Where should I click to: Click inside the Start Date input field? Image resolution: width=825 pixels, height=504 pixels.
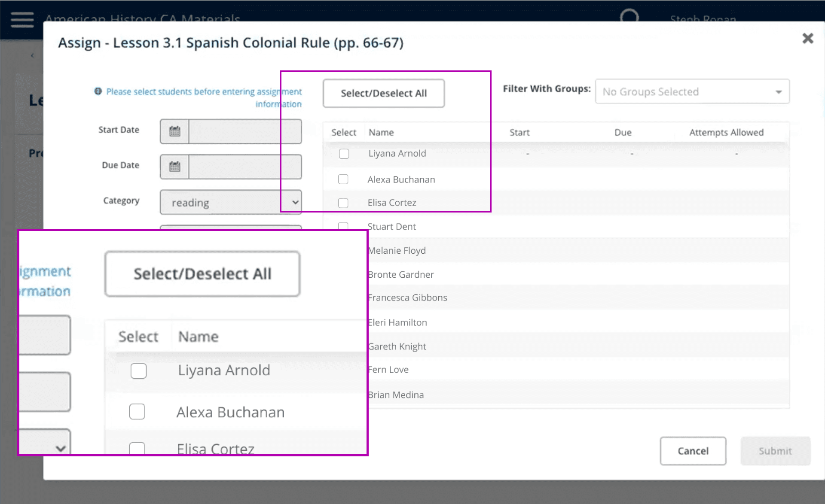(244, 131)
